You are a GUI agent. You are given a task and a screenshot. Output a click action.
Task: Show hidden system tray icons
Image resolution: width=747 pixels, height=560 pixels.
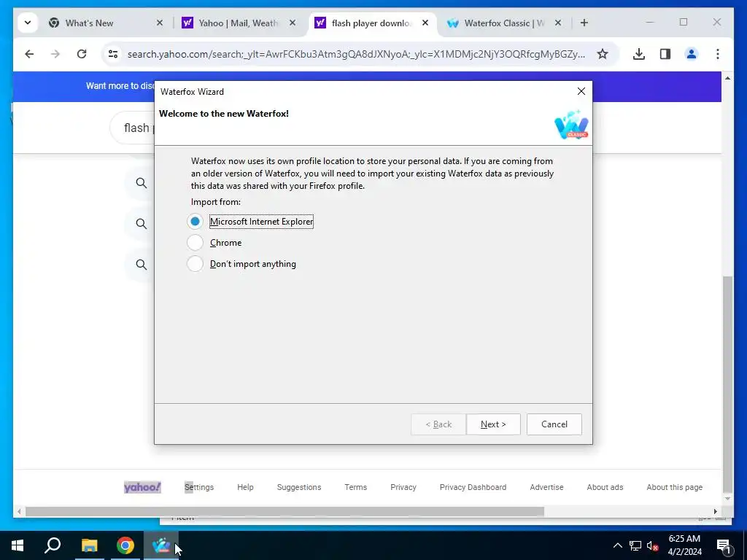coord(617,545)
